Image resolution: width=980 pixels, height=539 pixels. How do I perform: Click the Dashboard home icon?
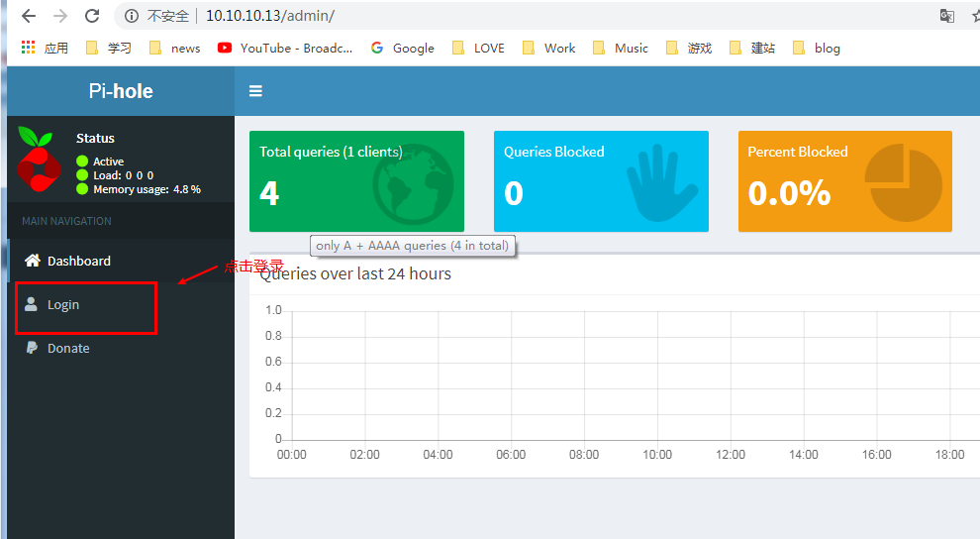[x=33, y=261]
